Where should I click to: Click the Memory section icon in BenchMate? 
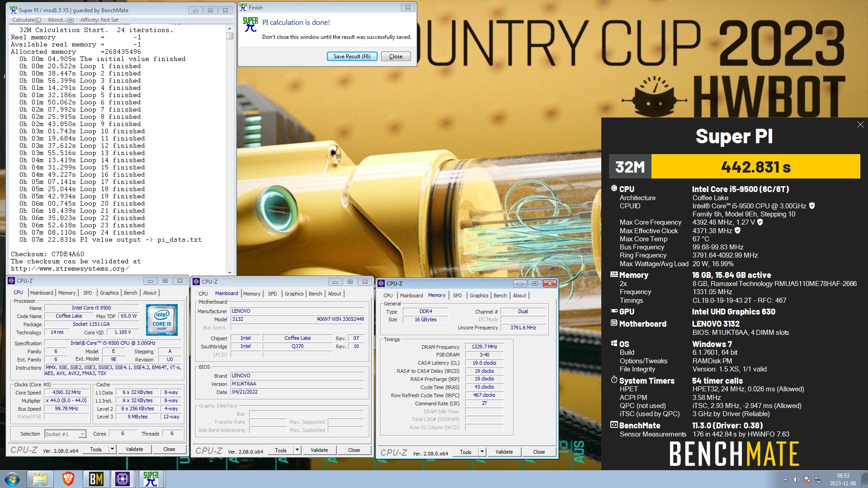tap(614, 274)
